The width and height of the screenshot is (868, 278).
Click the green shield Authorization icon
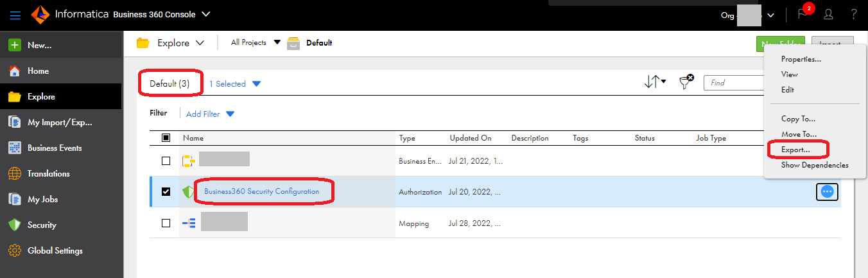point(188,192)
